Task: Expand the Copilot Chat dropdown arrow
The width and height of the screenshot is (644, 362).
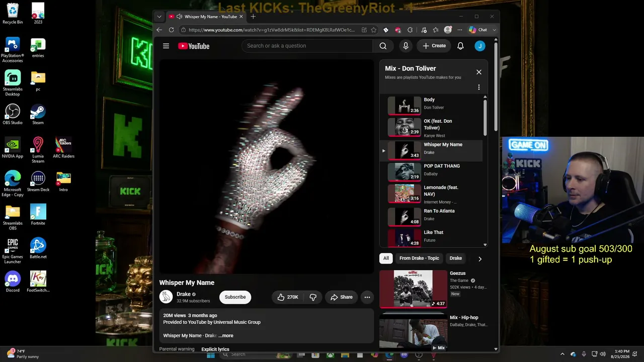Action: pyautogui.click(x=495, y=30)
